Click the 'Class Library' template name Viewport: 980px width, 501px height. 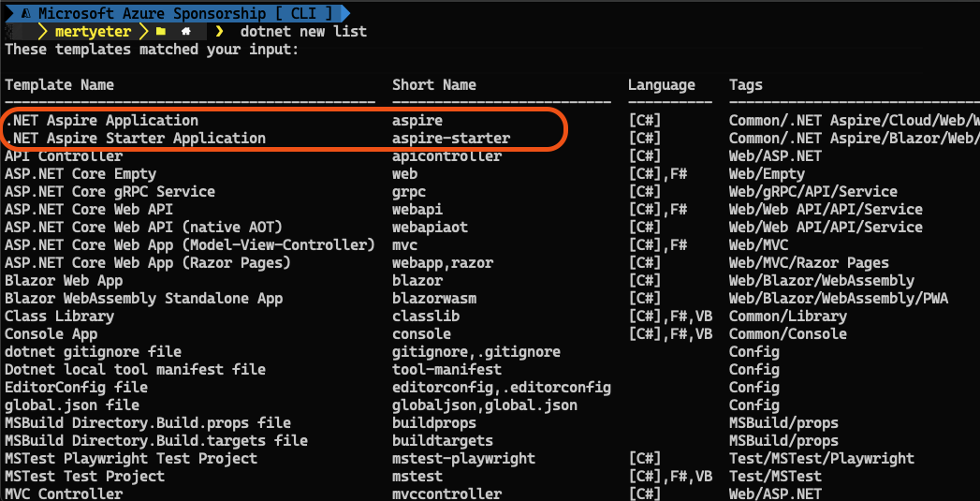point(59,316)
